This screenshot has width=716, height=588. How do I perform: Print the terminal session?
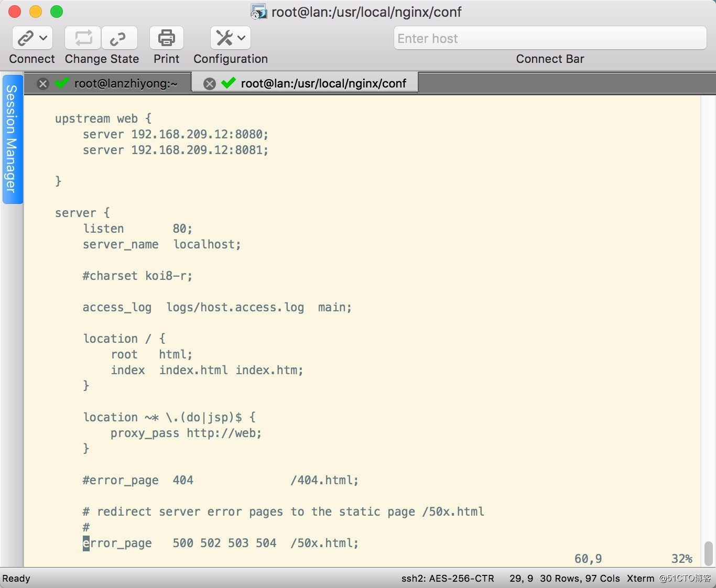point(166,38)
